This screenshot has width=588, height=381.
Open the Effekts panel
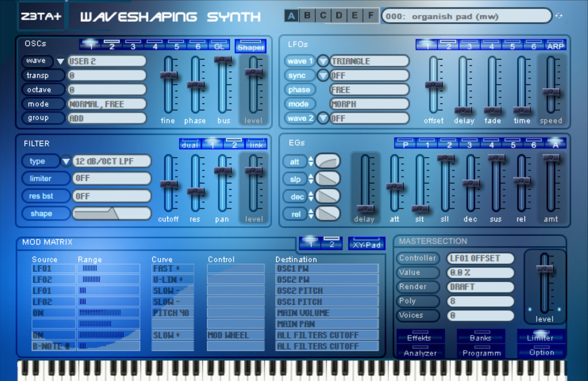click(x=420, y=336)
